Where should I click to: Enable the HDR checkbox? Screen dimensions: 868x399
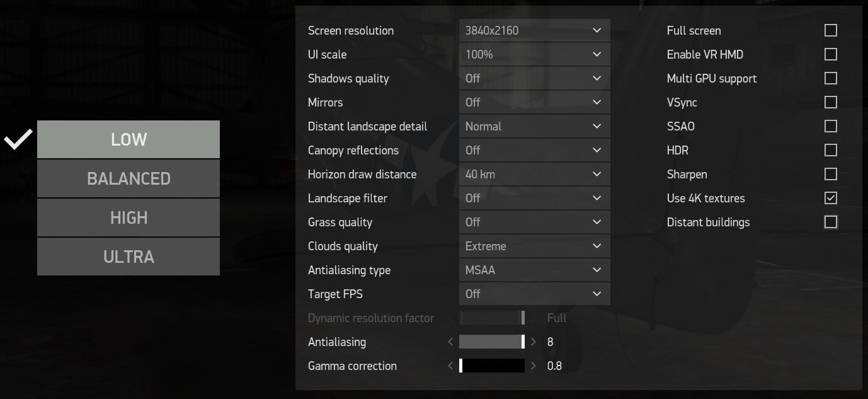[x=831, y=150]
